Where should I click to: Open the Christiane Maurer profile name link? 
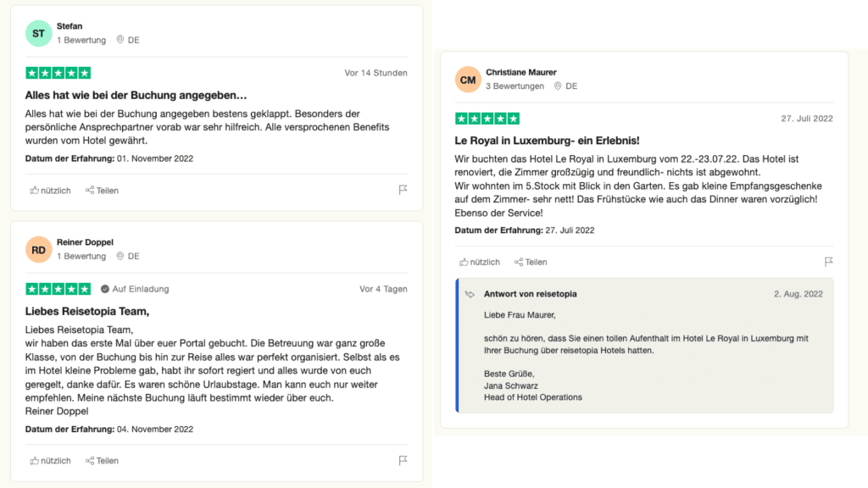pos(521,73)
